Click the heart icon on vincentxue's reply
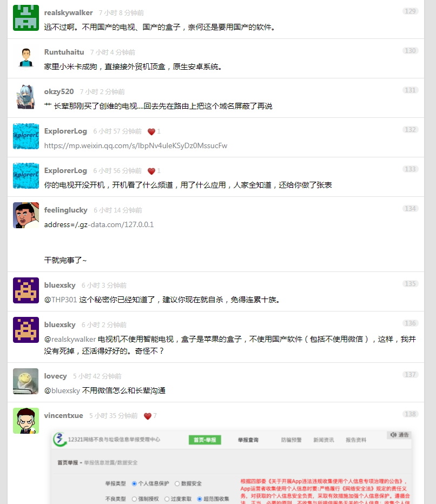Image resolution: width=436 pixels, height=504 pixels. click(147, 416)
